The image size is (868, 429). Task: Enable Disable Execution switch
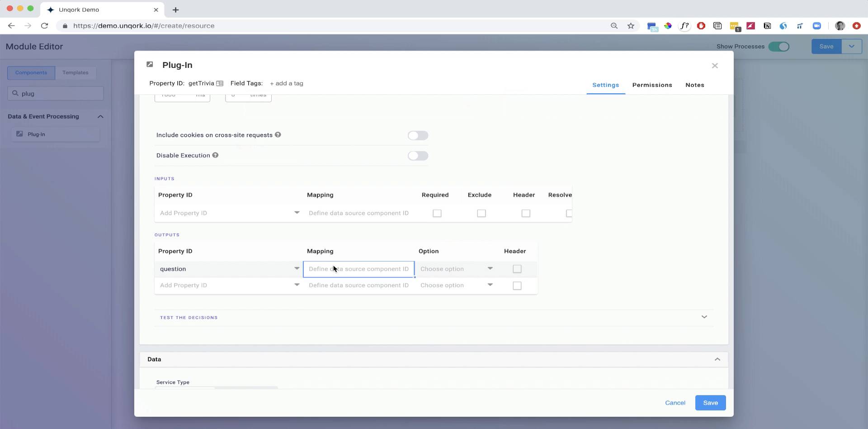[x=418, y=156]
